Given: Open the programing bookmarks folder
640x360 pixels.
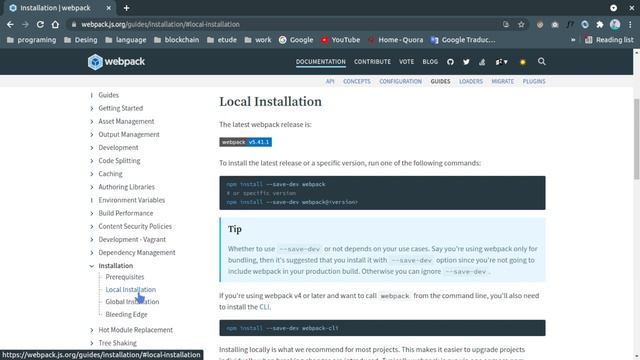Looking at the screenshot, I should pyautogui.click(x=31, y=40).
